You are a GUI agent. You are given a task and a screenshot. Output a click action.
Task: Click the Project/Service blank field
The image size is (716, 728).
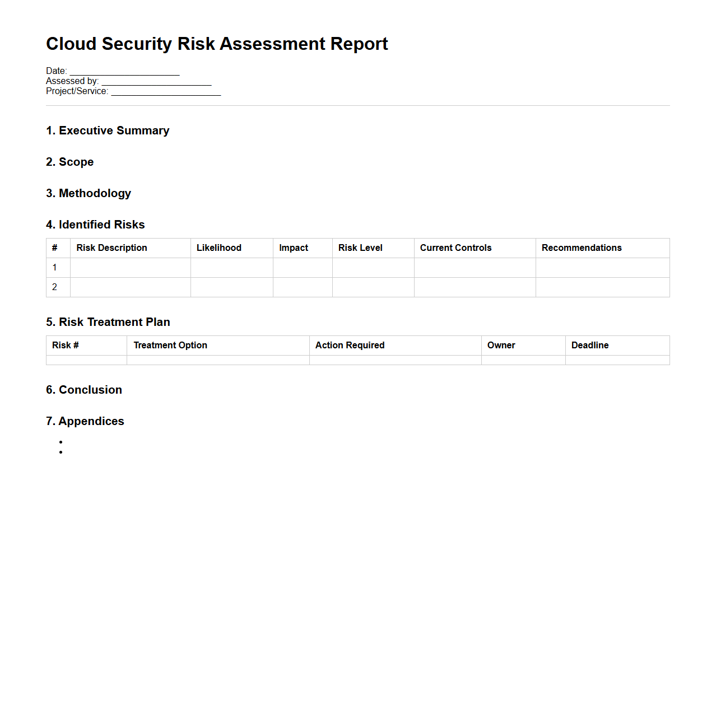[x=165, y=91]
